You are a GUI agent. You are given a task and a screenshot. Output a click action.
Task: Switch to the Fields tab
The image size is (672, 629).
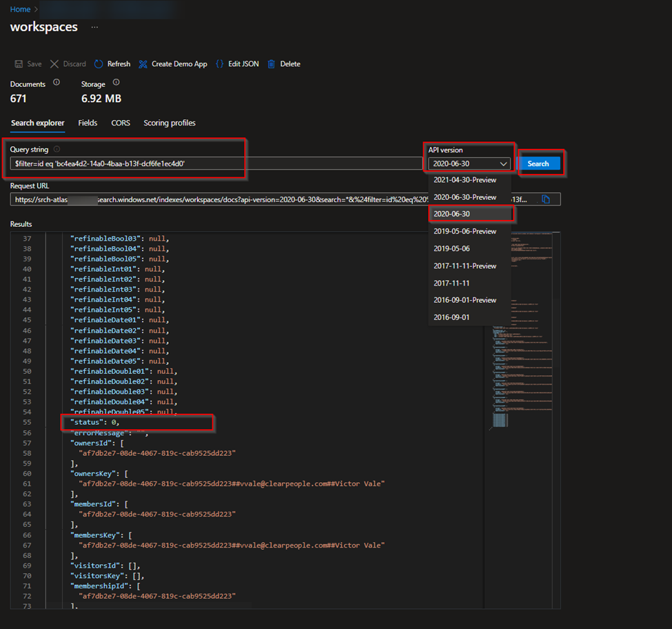tap(88, 123)
